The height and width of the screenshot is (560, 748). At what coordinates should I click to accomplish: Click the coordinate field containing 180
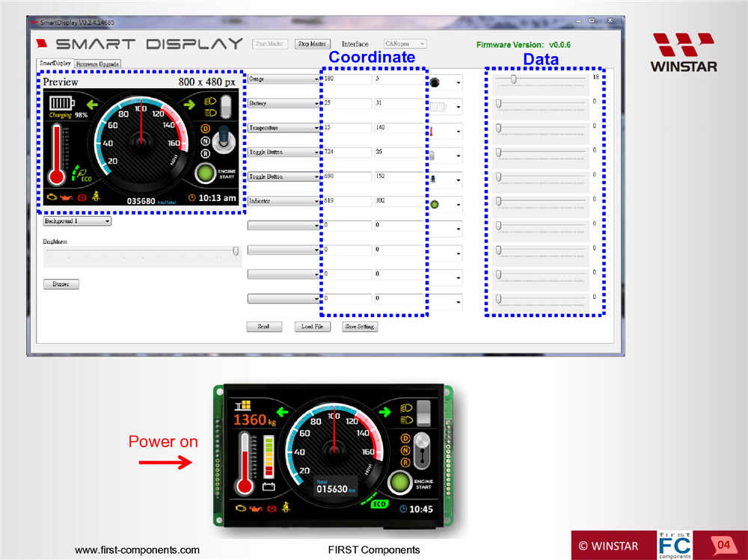(347, 79)
